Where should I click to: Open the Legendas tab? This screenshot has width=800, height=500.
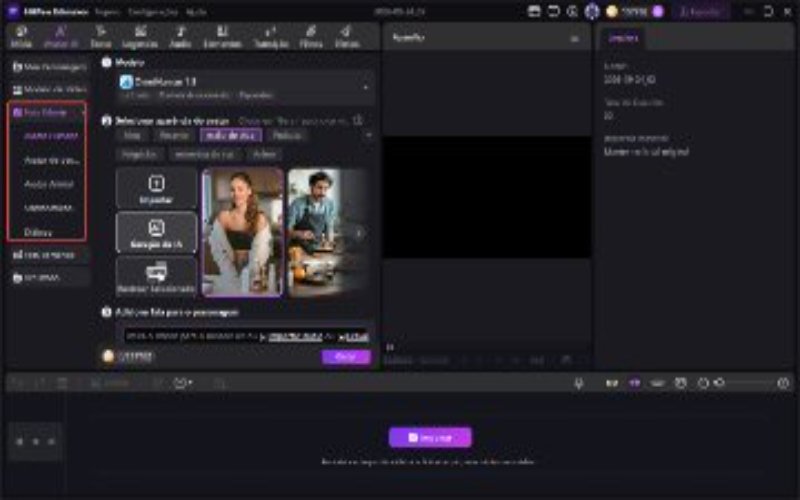point(140,37)
